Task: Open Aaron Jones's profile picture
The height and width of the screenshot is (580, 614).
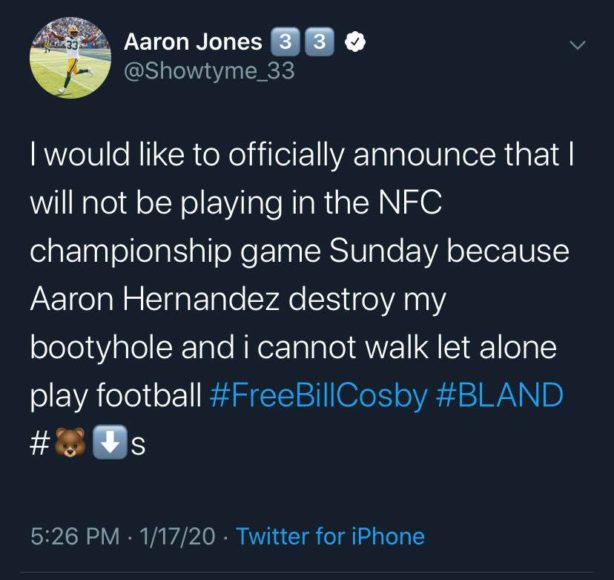Action: pos(68,58)
